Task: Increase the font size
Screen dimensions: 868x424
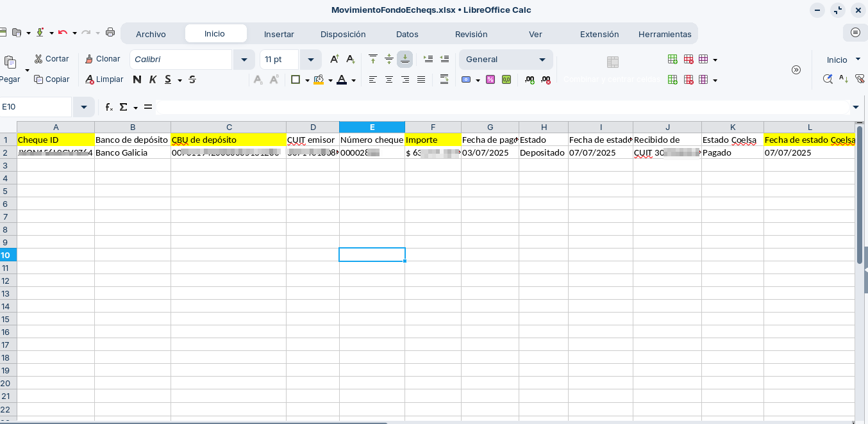Action: click(334, 59)
